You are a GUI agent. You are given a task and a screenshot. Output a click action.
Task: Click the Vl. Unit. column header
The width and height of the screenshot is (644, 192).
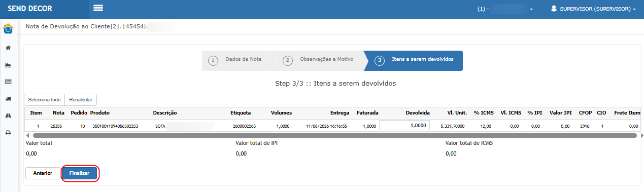tap(457, 112)
